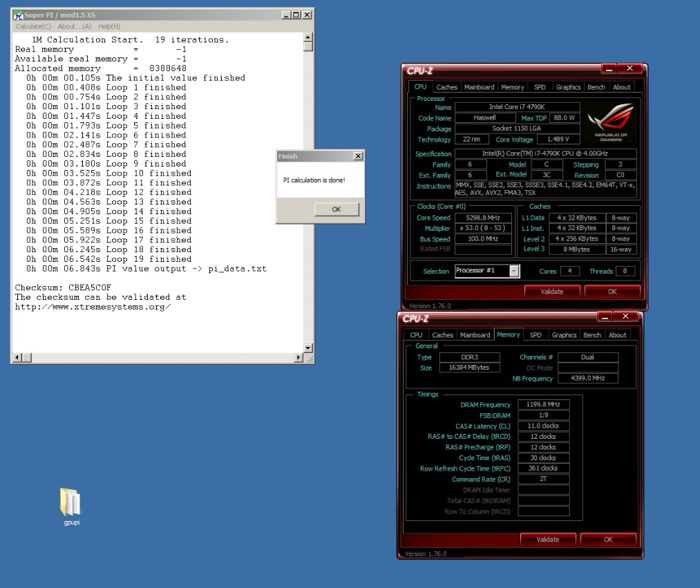Click the Size 16384 MBytes field
The width and height of the screenshot is (700, 588).
tap(469, 368)
